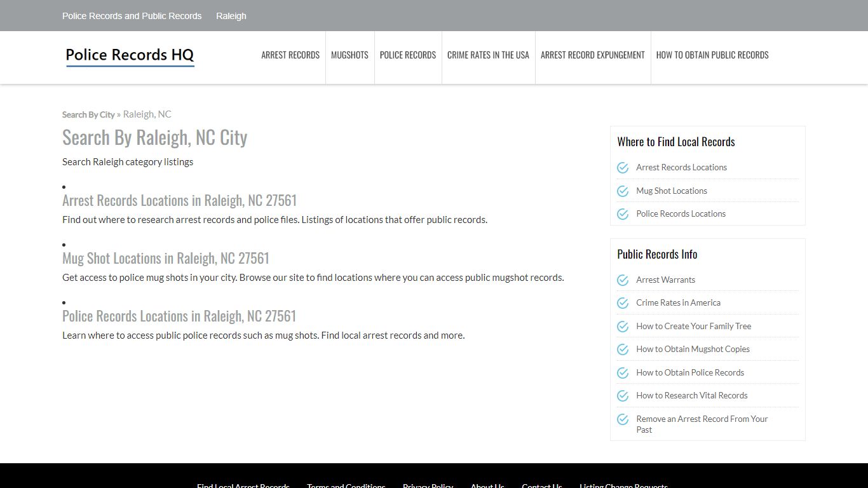The width and height of the screenshot is (868, 488).
Task: Open Police Records Locations in Raleigh, NC 27561
Action: [x=179, y=316]
